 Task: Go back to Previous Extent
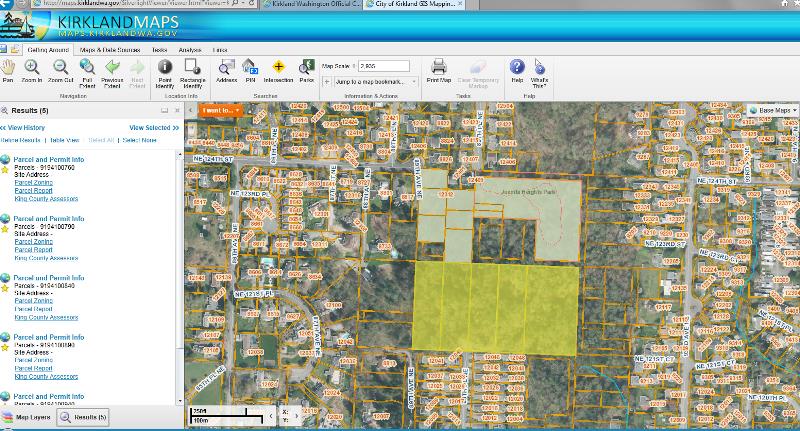click(x=112, y=67)
